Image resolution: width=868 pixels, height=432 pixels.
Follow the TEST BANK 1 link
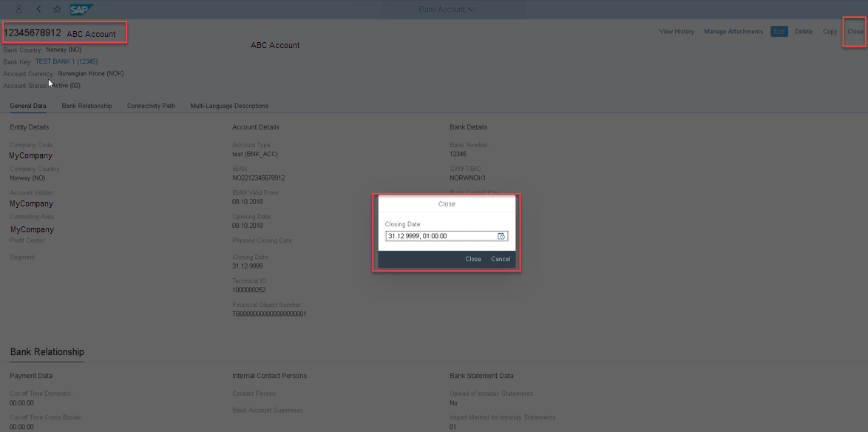[65, 61]
